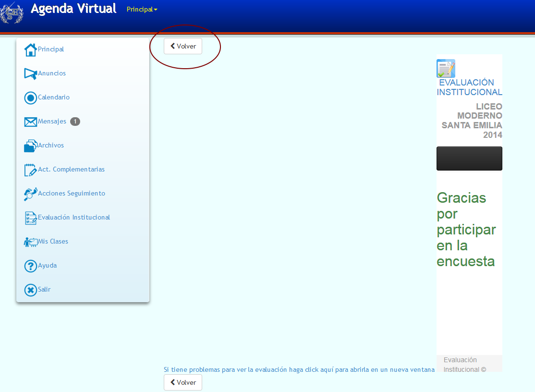This screenshot has width=535, height=392.
Task: Open the Principal sidebar menu item
Action: click(x=51, y=49)
